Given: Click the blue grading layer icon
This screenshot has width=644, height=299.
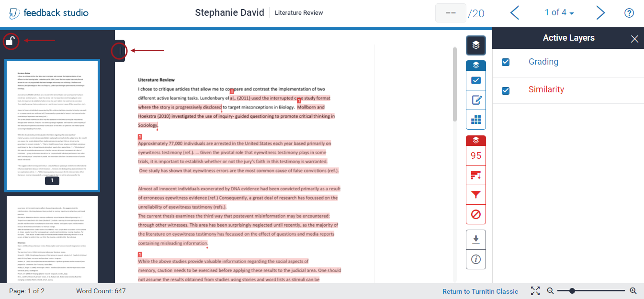Looking at the screenshot, I should tap(476, 66).
